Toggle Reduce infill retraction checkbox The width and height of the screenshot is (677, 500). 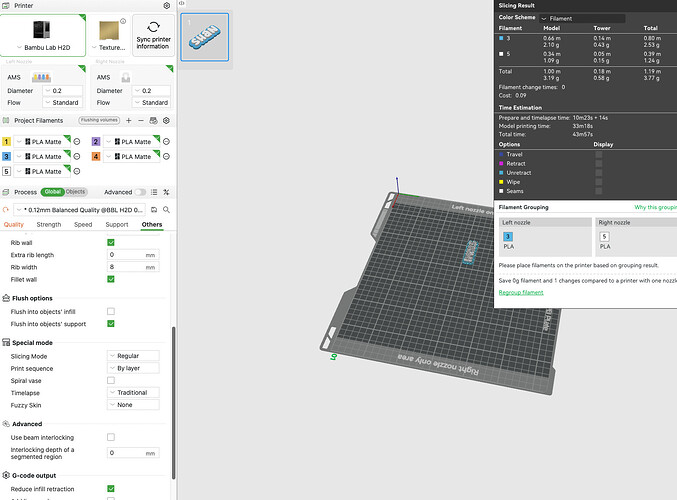coord(111,489)
